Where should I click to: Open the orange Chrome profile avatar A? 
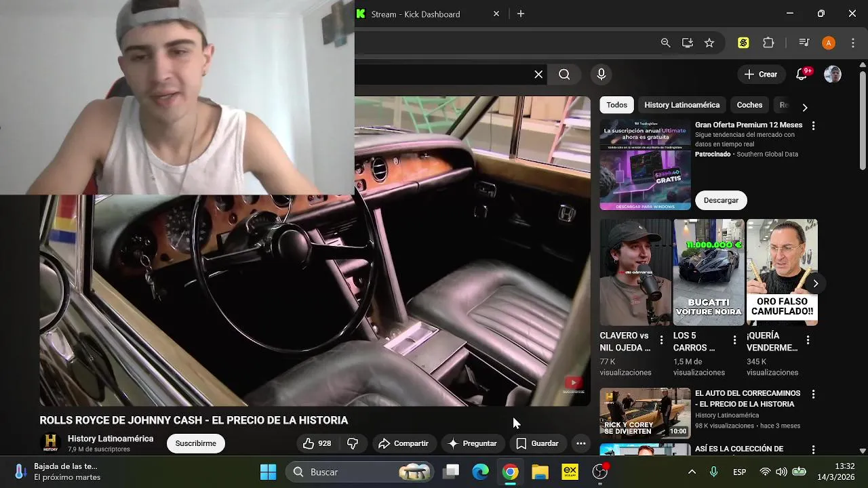click(x=828, y=43)
